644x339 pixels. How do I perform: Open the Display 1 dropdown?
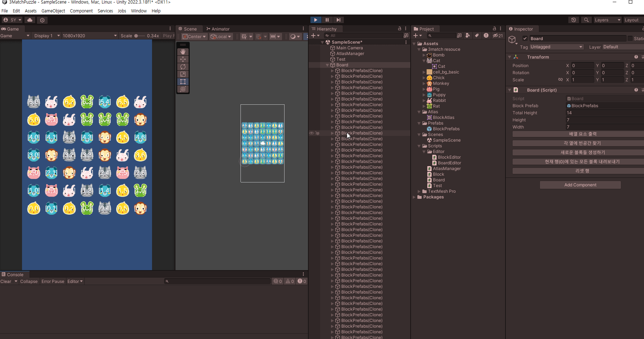tap(47, 36)
